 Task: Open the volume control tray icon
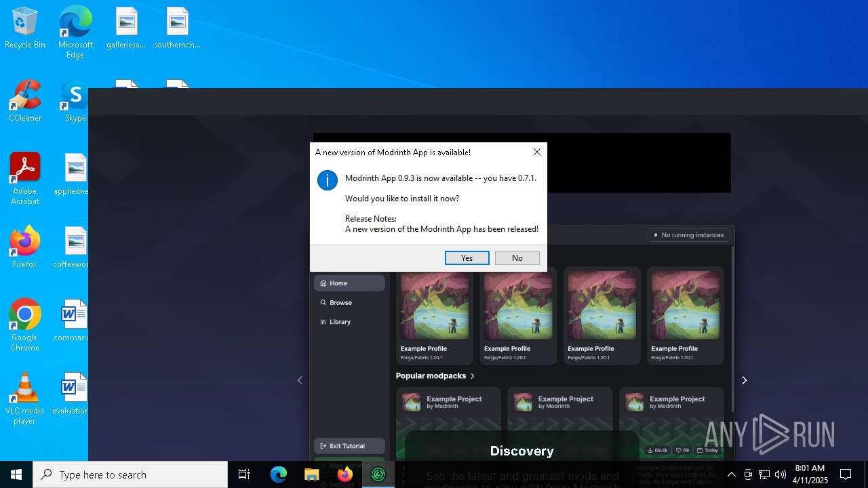pos(781,474)
